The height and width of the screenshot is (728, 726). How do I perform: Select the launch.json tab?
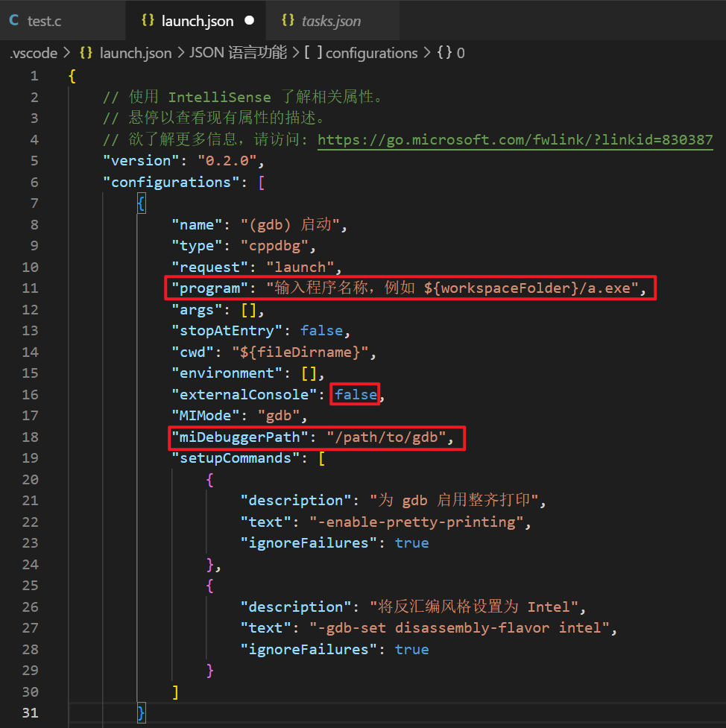point(198,21)
